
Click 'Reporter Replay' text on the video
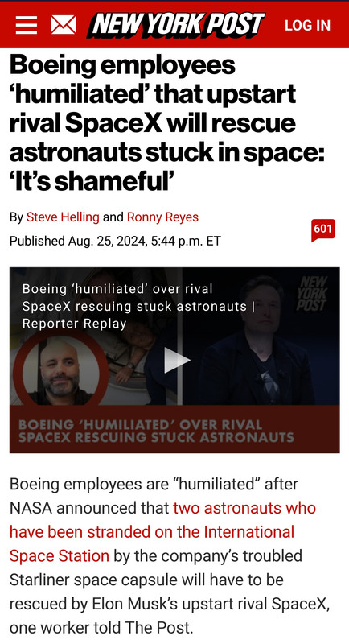tap(74, 324)
